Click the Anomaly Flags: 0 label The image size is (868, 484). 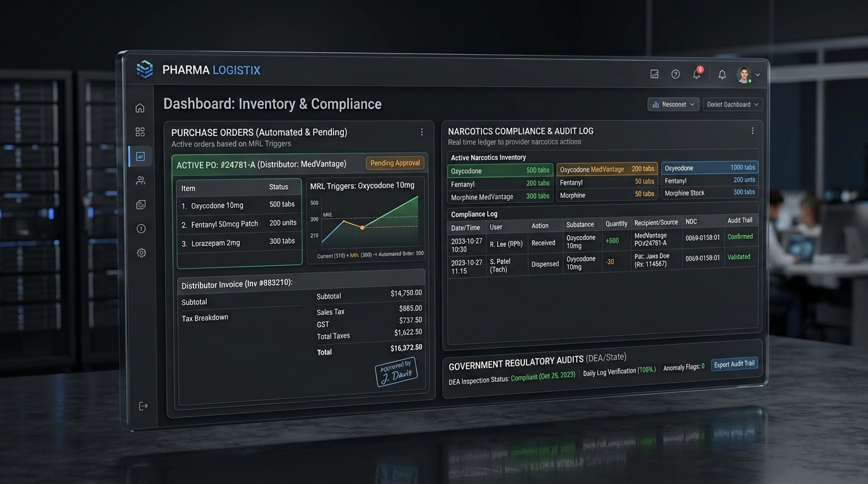click(684, 367)
